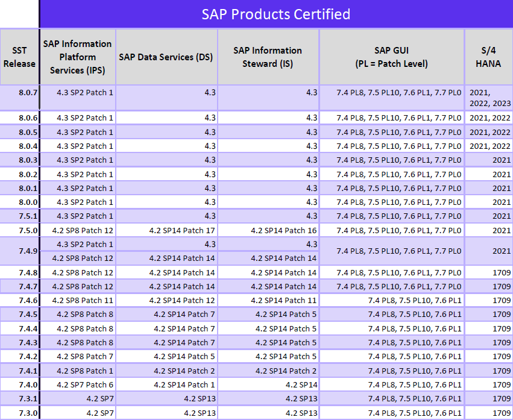The width and height of the screenshot is (513, 420).
Task: Click the Information Steward "4.3" cell in row 7.5.1
Action: coord(268,216)
